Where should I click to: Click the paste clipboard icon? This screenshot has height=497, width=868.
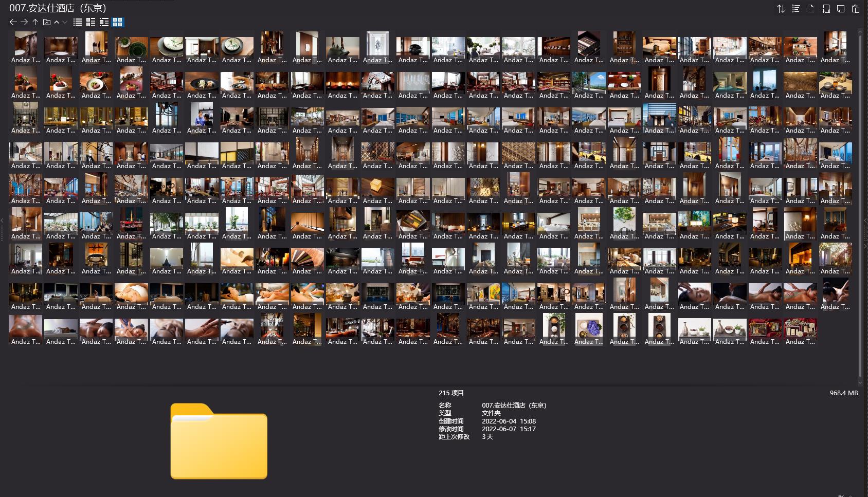(x=856, y=9)
